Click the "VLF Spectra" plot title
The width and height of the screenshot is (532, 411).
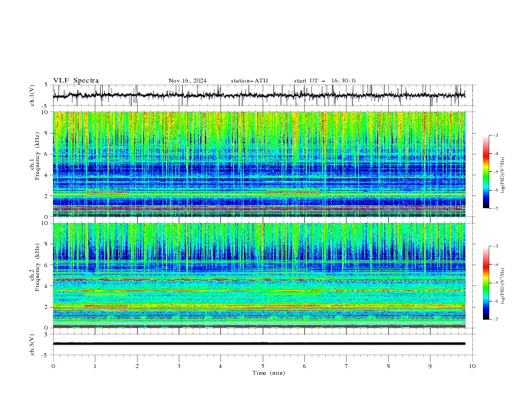click(76, 81)
